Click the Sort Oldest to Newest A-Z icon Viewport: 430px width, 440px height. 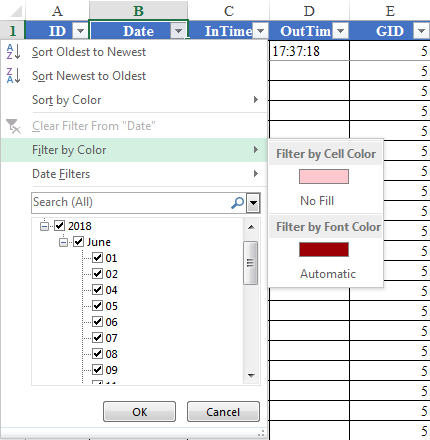(x=13, y=52)
